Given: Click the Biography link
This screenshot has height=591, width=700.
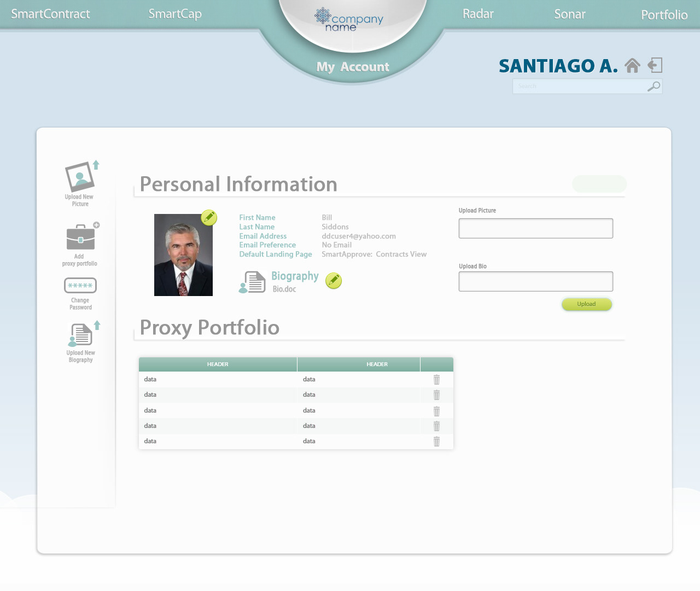Looking at the screenshot, I should (295, 276).
